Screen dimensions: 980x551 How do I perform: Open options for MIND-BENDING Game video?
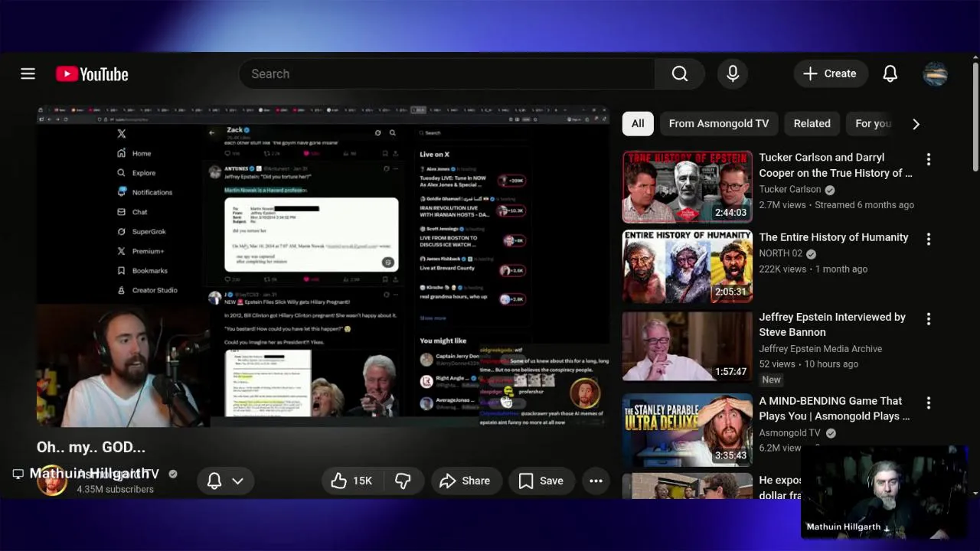[x=928, y=403]
